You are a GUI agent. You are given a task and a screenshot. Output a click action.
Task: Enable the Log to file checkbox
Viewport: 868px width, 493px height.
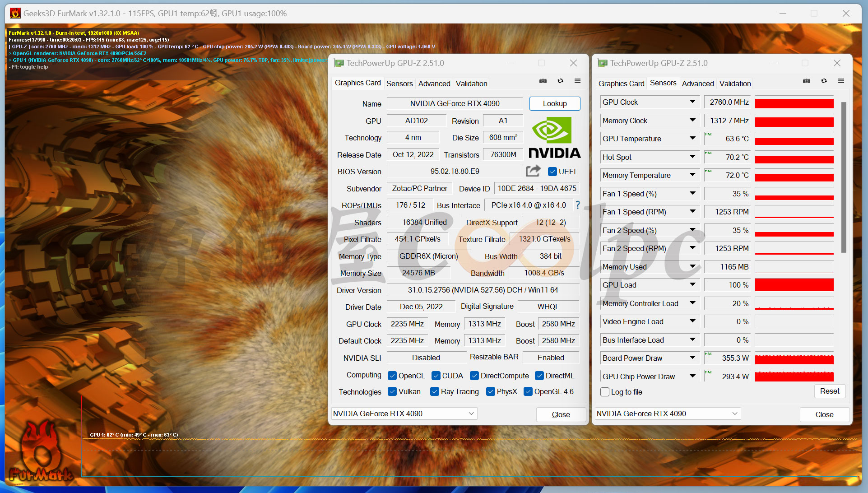pyautogui.click(x=605, y=392)
